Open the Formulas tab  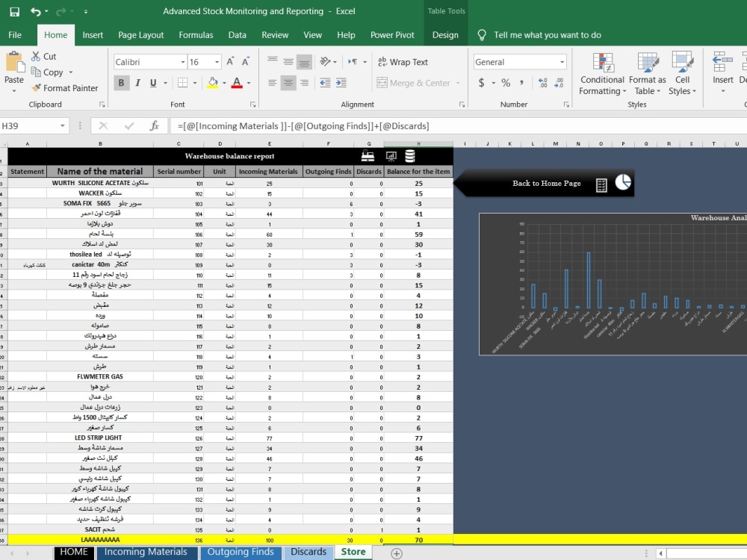[196, 35]
